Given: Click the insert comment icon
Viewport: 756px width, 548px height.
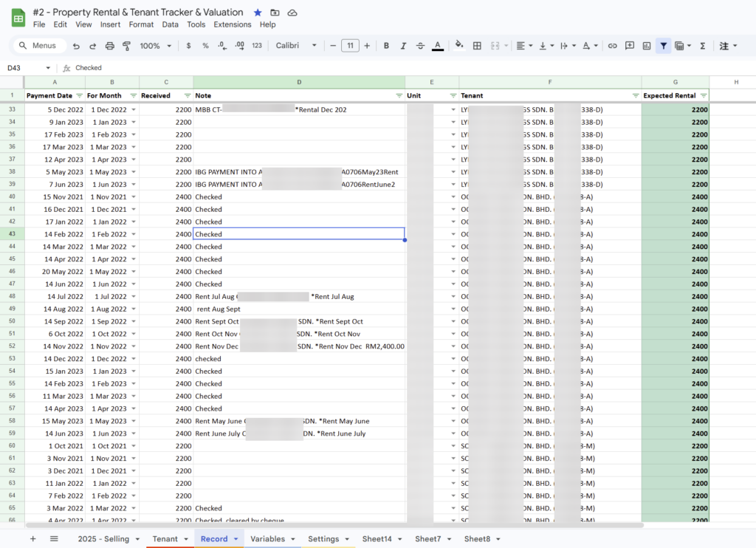Looking at the screenshot, I should (629, 45).
